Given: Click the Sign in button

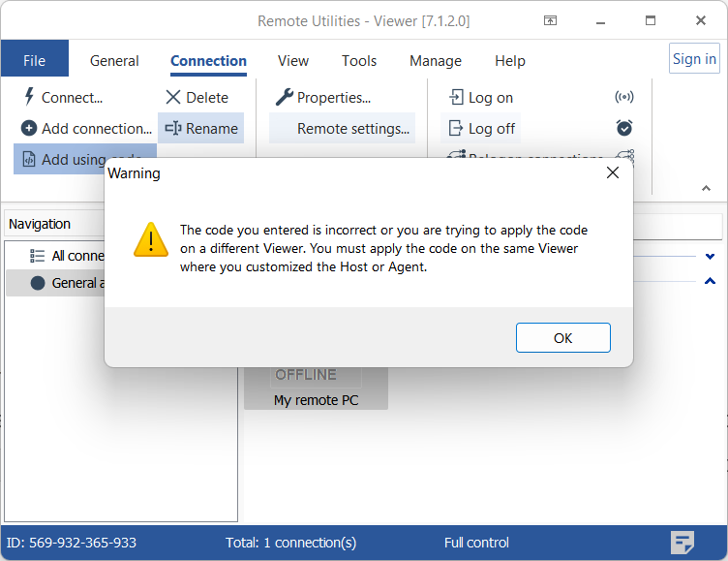Looking at the screenshot, I should point(694,58).
